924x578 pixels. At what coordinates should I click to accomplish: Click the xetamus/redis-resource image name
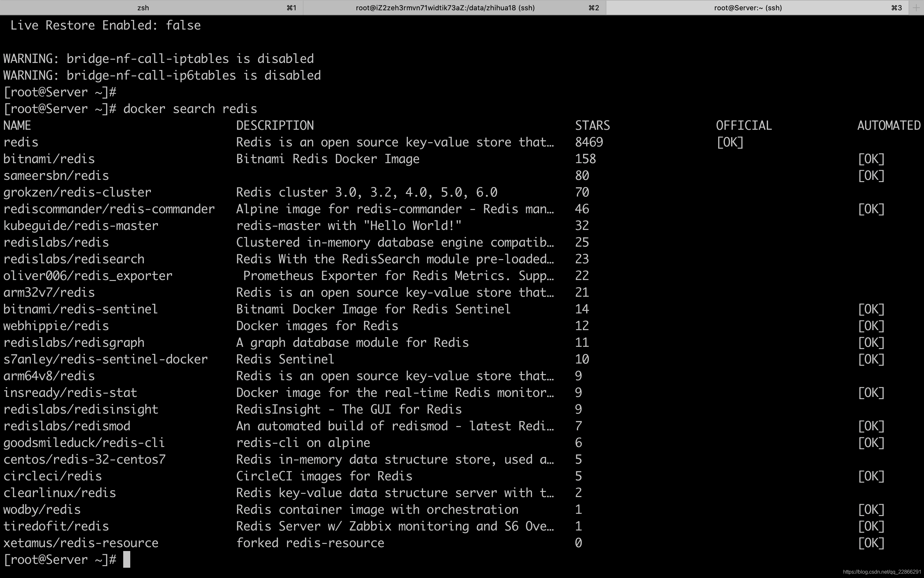click(x=81, y=543)
